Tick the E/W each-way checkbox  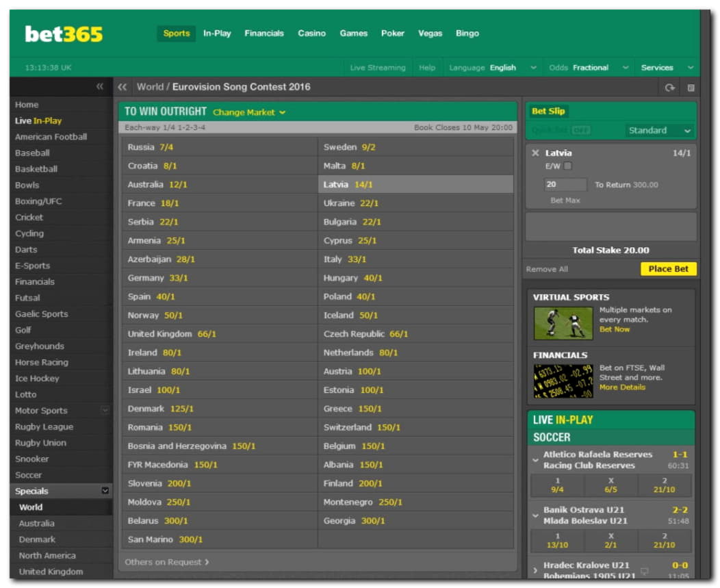click(568, 166)
